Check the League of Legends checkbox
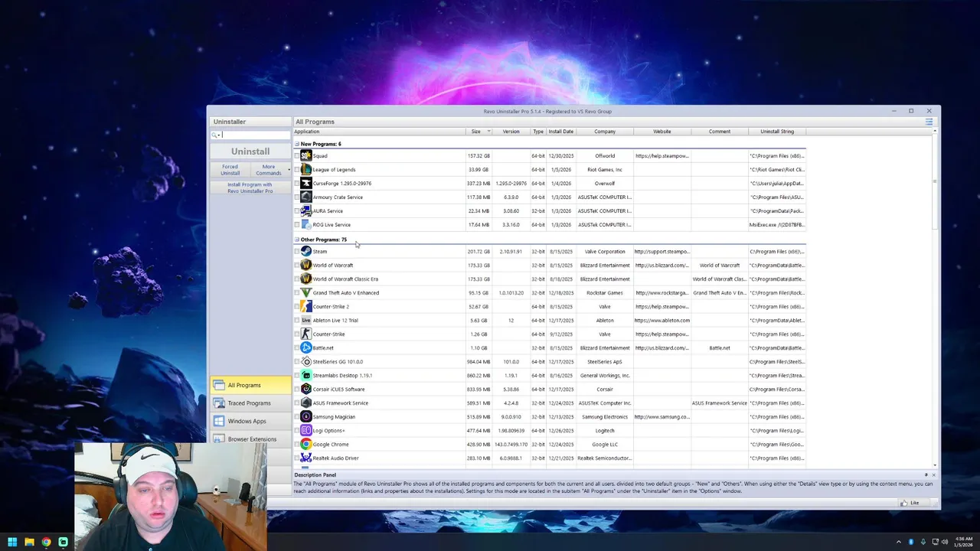980x551 pixels. click(297, 170)
